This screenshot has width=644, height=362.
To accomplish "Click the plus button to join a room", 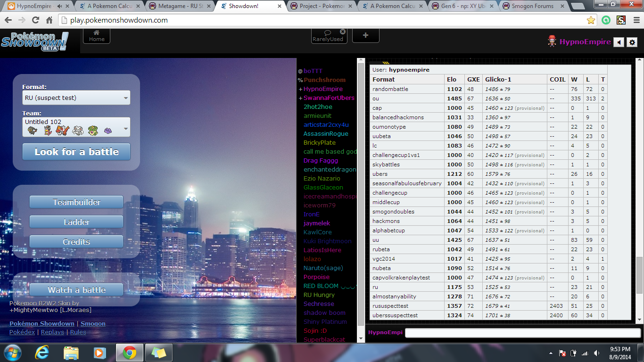I will pyautogui.click(x=365, y=35).
